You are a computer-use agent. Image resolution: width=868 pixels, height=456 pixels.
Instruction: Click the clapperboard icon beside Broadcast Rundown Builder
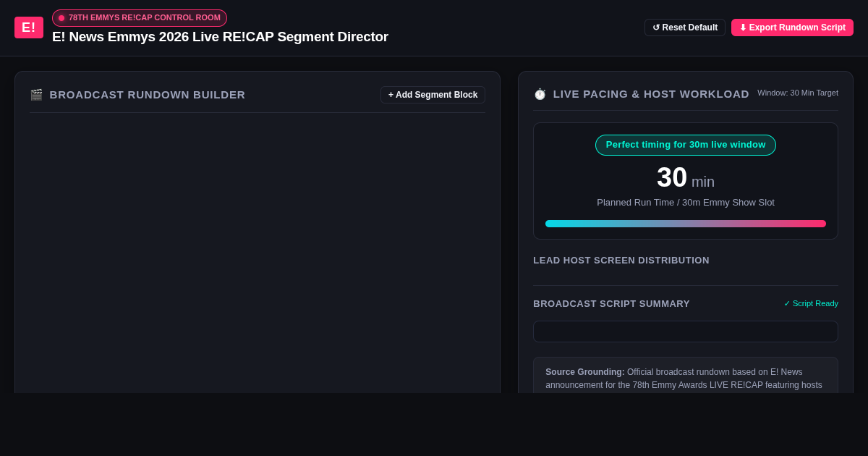[36, 95]
